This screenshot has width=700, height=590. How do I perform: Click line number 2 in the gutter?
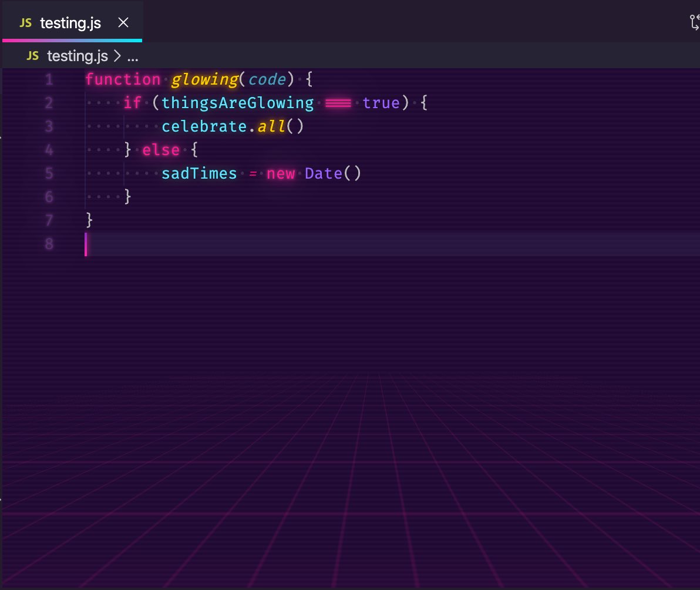(49, 103)
